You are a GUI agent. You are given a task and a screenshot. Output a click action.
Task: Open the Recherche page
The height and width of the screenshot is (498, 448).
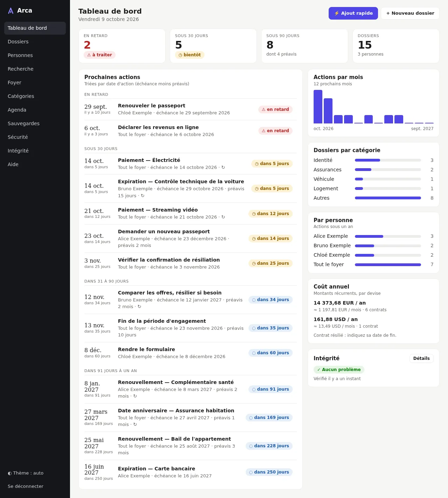click(x=35, y=69)
